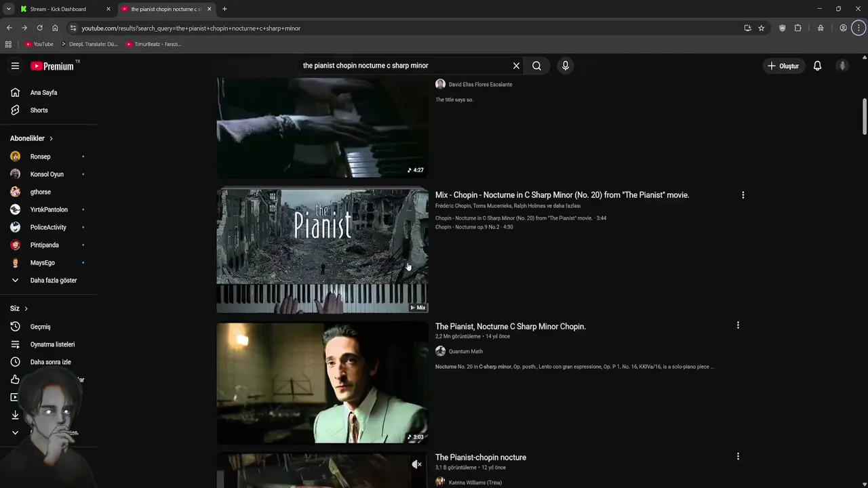
Task: Close the Kick Dashboard tab
Action: tap(108, 9)
